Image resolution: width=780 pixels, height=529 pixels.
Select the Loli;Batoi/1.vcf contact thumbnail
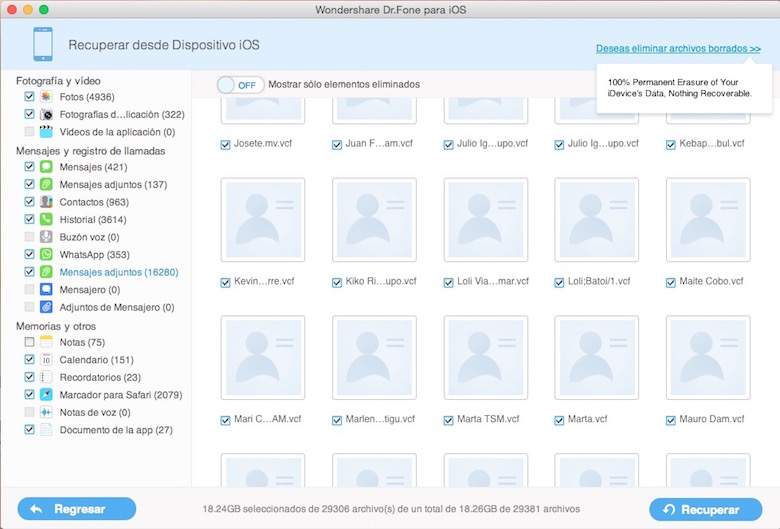(x=596, y=219)
